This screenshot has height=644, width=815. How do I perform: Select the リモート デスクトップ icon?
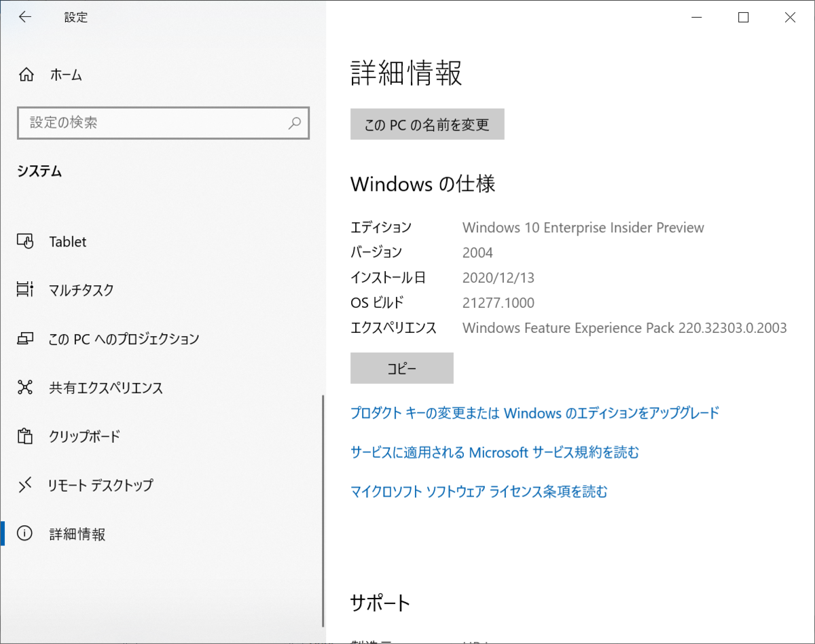click(25, 485)
